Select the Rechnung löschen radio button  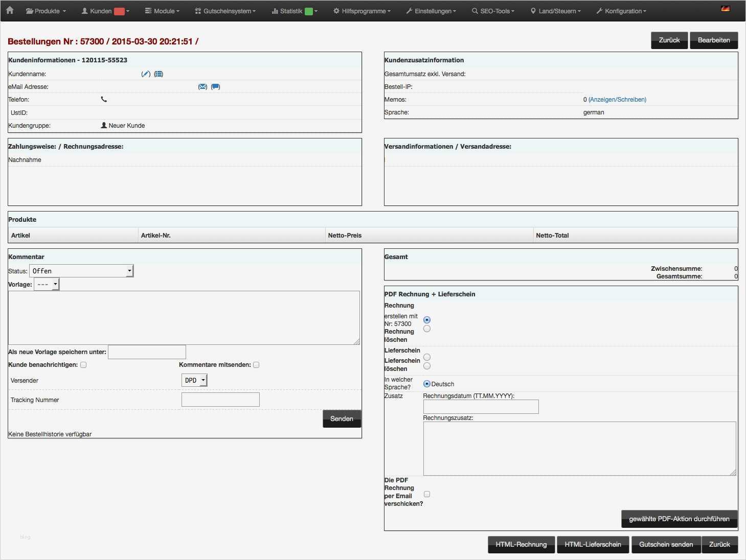click(427, 329)
